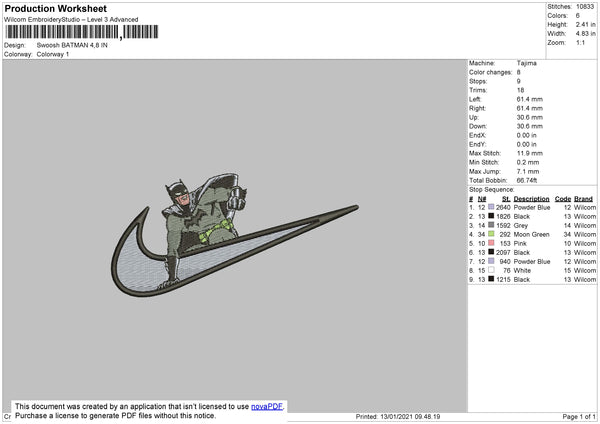Click the Grey swatch in row 3
Screen dimensions: 600x424
pyautogui.click(x=491, y=225)
